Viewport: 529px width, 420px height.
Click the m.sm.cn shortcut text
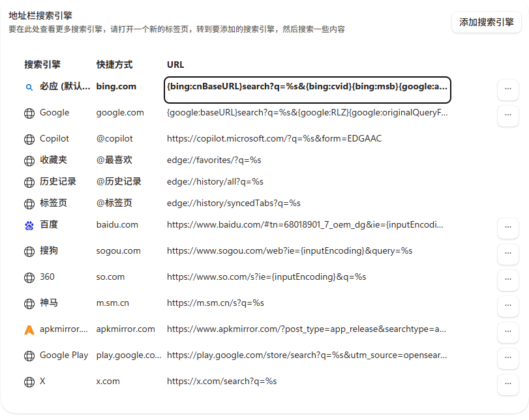coord(112,303)
